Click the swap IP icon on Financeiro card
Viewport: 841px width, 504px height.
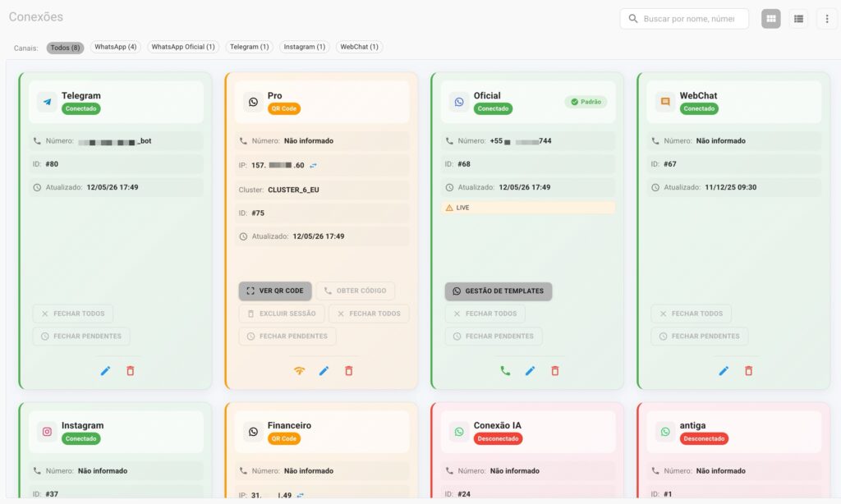point(301,496)
